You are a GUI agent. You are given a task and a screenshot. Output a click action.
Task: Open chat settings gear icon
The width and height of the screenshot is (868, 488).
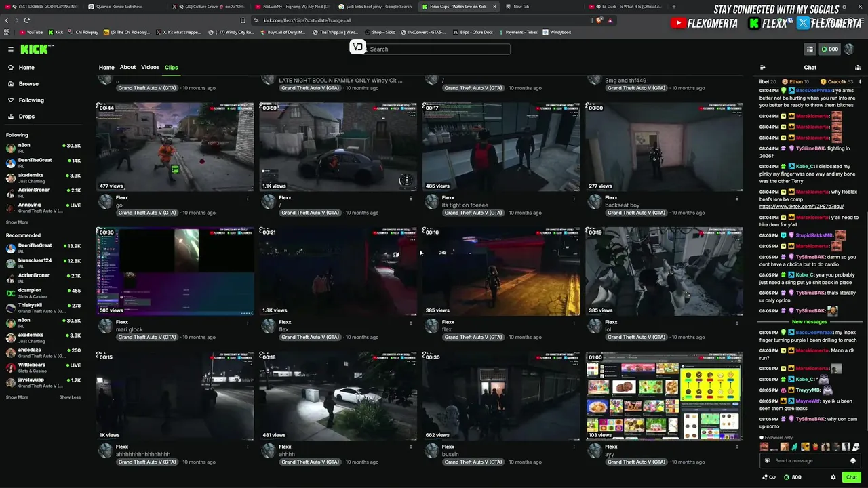tap(833, 477)
